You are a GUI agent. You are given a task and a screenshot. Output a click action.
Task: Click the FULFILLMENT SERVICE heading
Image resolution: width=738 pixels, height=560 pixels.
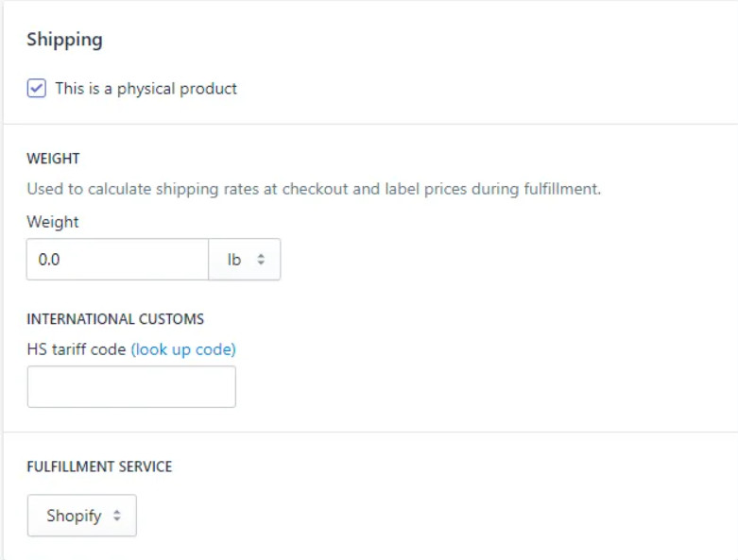[99, 467]
